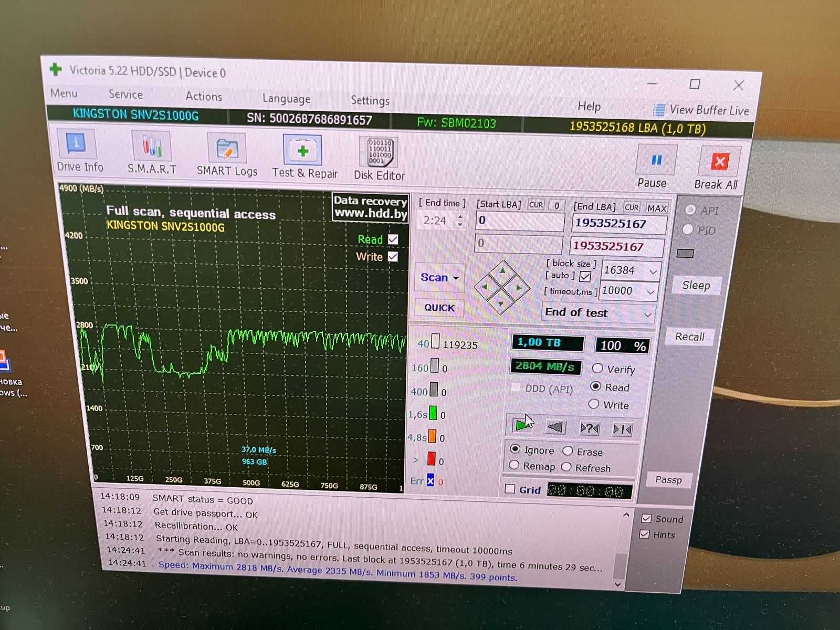Select the Remap error action
The width and height of the screenshot is (840, 630).
point(514,465)
